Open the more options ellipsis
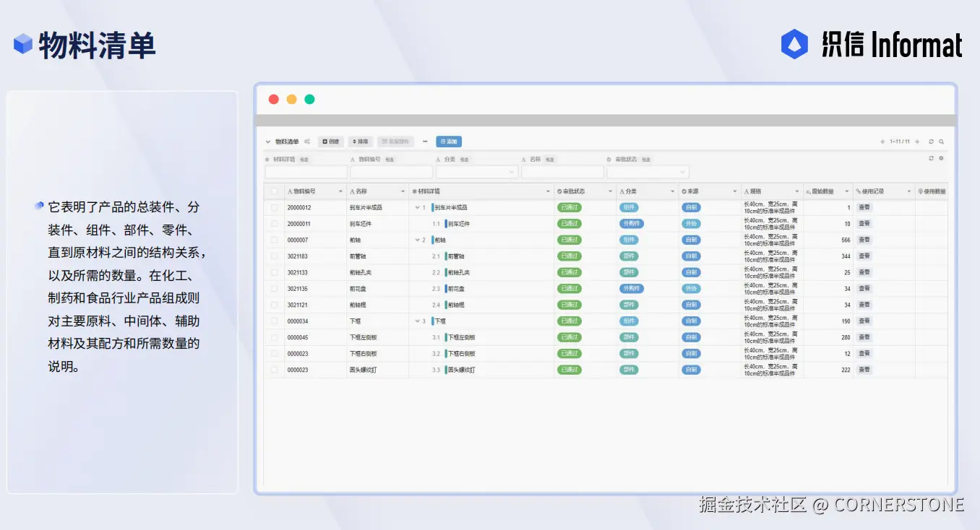The width and height of the screenshot is (980, 530). (x=425, y=142)
